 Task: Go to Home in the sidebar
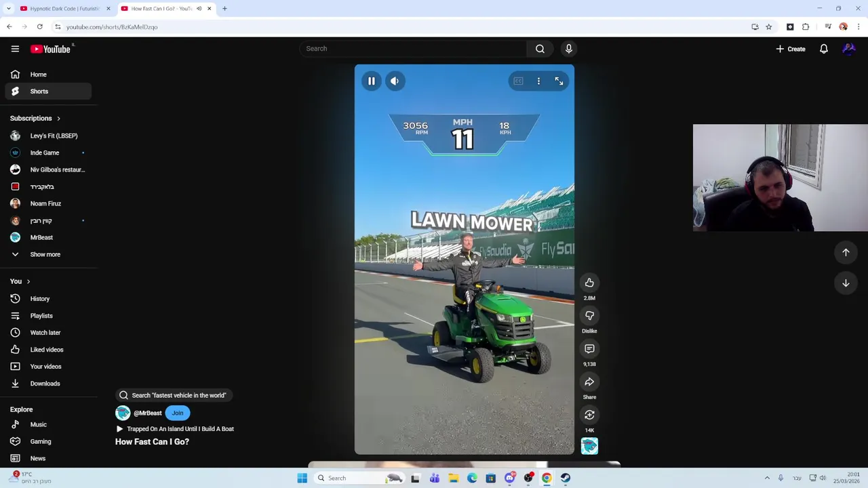(x=47, y=75)
